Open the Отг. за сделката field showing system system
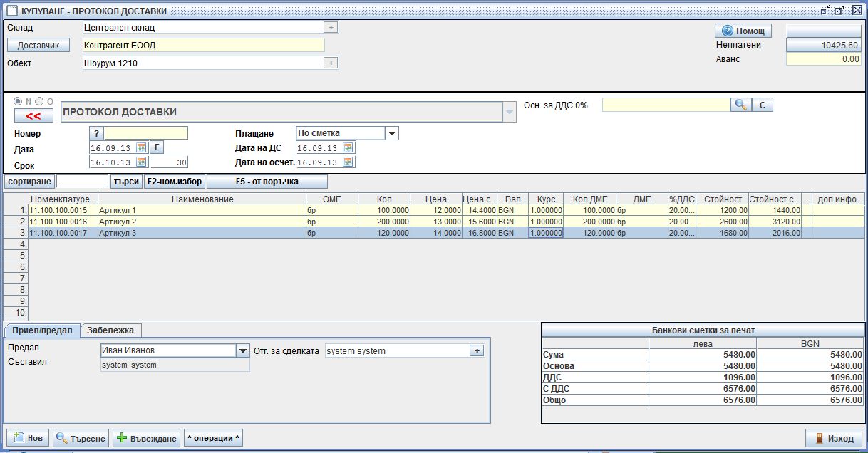Viewport: 868px width, 453px height. pos(398,350)
